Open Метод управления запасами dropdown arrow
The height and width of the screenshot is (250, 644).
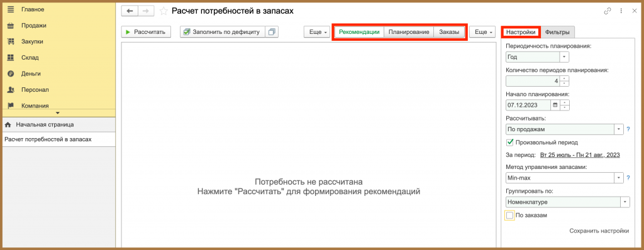(x=619, y=178)
